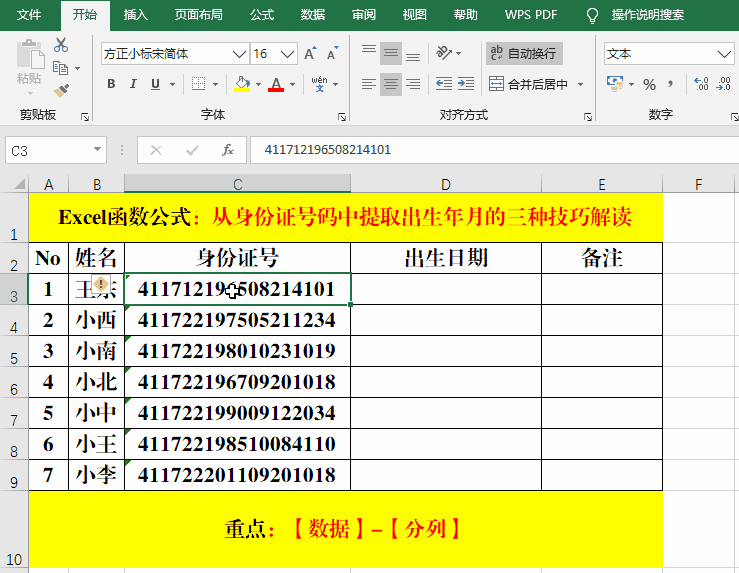Toggle Underline formatting

pos(155,84)
